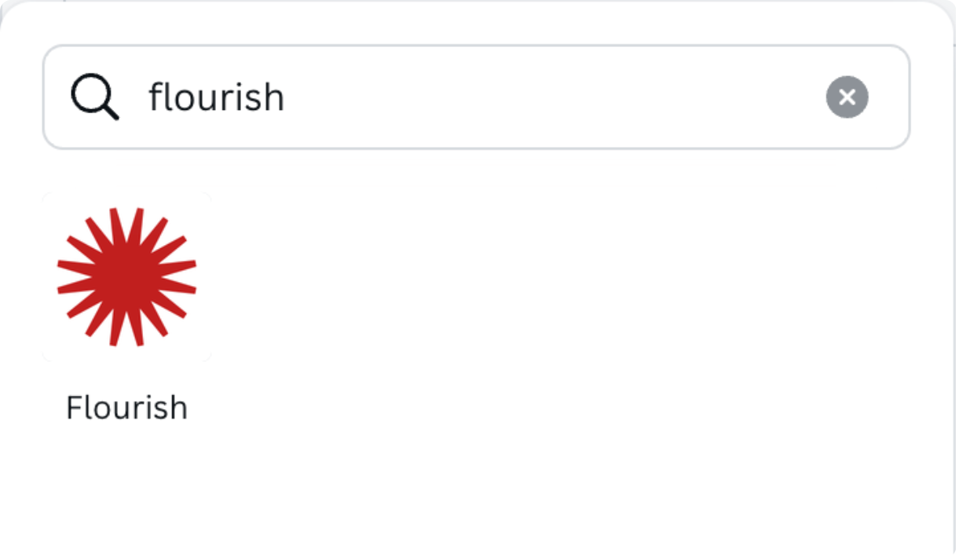
Task: Remove the "flourish" query using X button
Action: tap(847, 97)
